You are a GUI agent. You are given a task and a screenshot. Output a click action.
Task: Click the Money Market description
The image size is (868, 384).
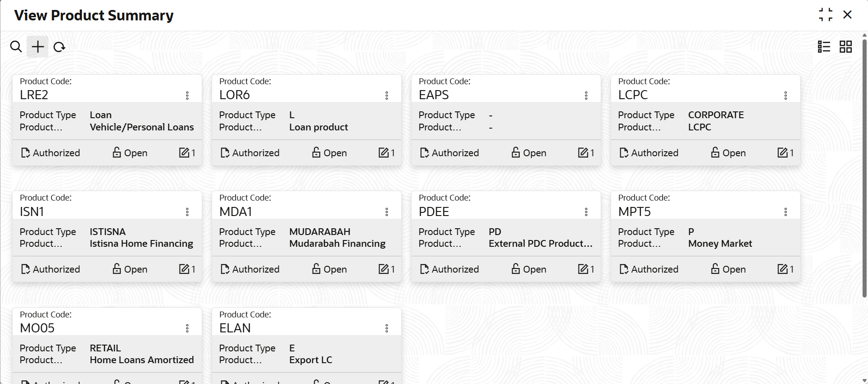(720, 244)
